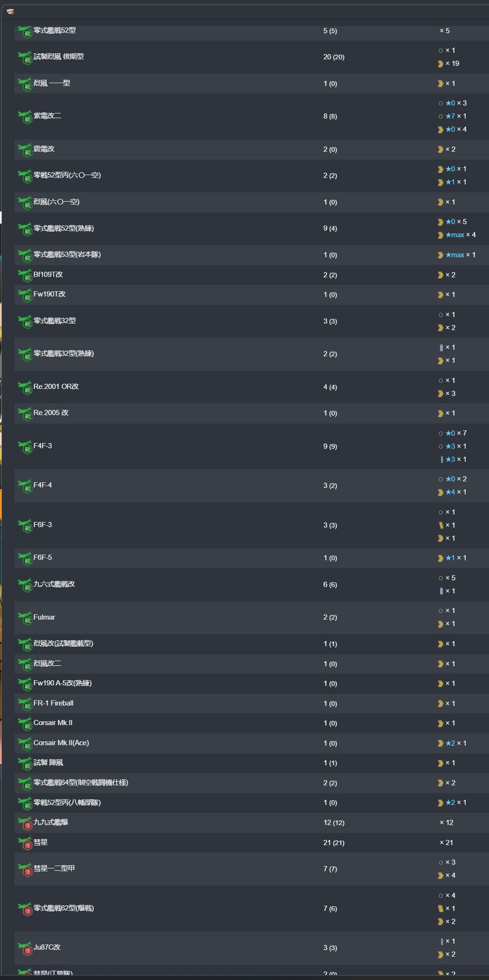Image resolution: width=489 pixels, height=980 pixels.
Task: Click the 21 (21) count for 彗星
Action: click(x=334, y=843)
